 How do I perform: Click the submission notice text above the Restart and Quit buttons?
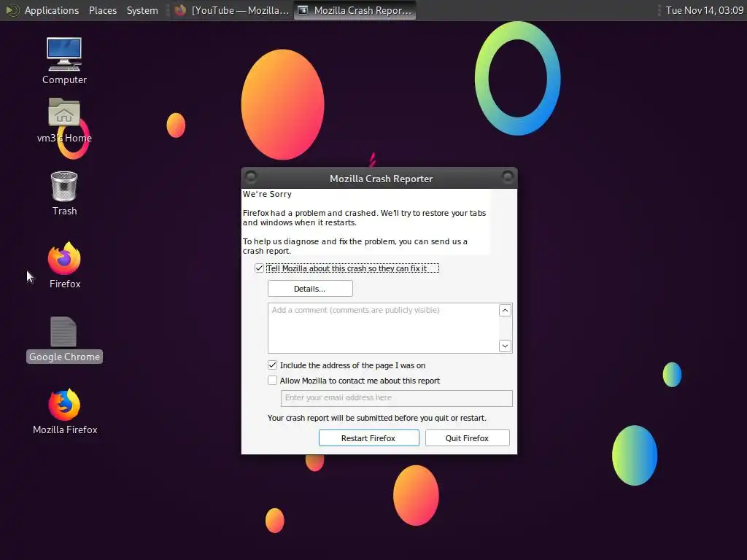click(x=377, y=418)
